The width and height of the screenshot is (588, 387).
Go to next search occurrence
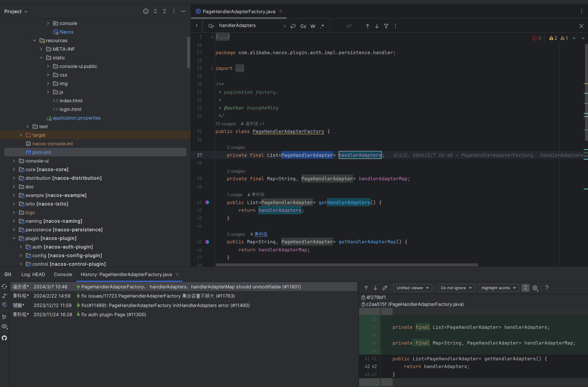377,26
